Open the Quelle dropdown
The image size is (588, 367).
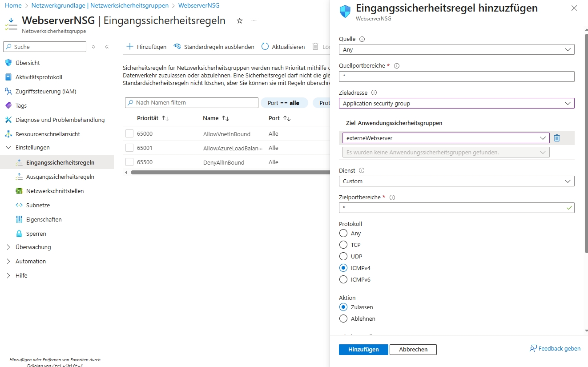click(x=456, y=50)
